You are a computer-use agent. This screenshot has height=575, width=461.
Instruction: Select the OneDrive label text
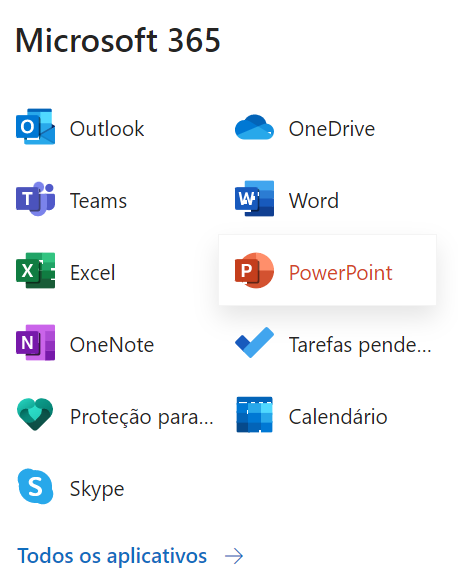(332, 129)
